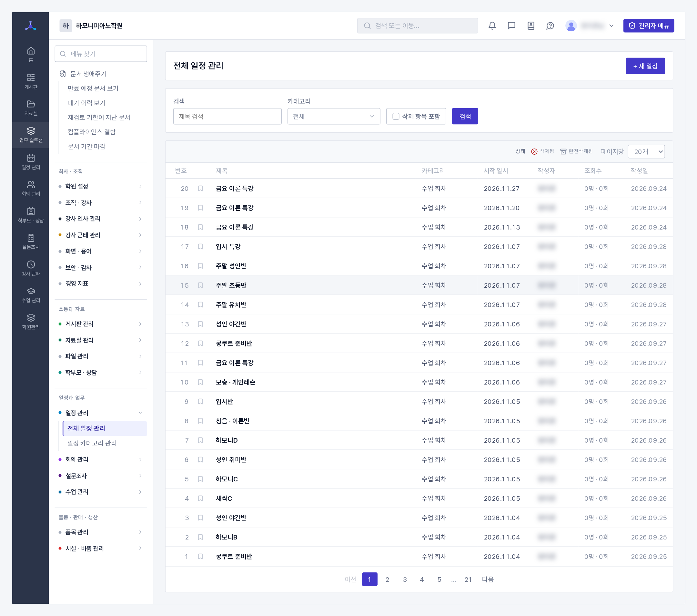Go to Home in the left rail
The image size is (697, 616).
pyautogui.click(x=31, y=54)
